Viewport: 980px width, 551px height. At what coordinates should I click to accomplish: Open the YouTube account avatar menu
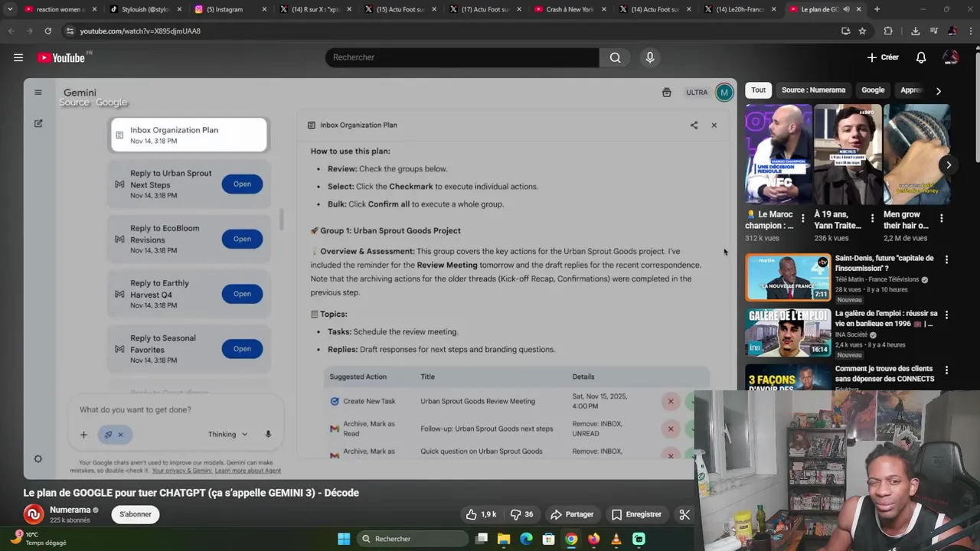tap(951, 57)
